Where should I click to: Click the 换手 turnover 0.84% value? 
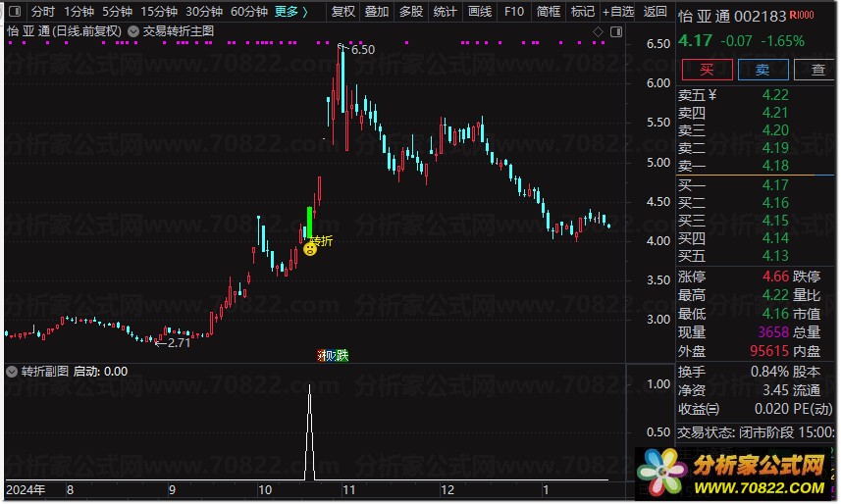pyautogui.click(x=770, y=372)
